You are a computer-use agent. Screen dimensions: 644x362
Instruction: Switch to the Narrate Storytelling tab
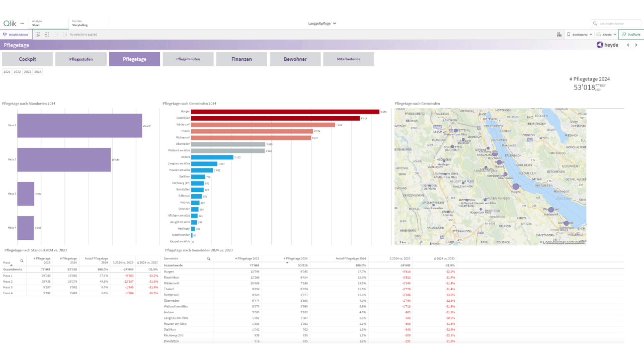pos(80,23)
